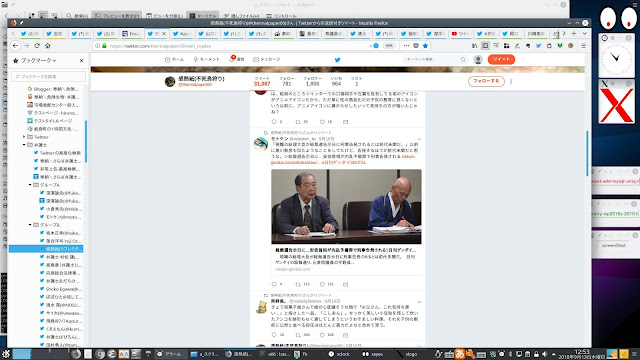Close the bookmarks sidebar

(81, 60)
